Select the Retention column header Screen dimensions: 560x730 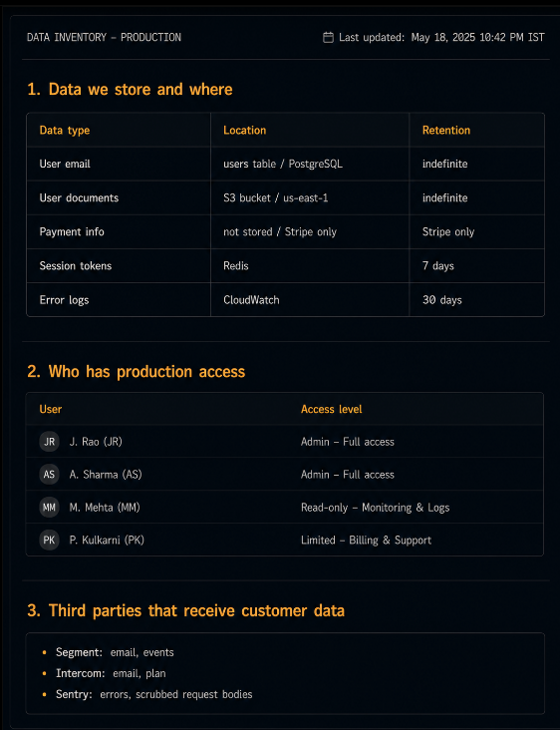coord(446,131)
